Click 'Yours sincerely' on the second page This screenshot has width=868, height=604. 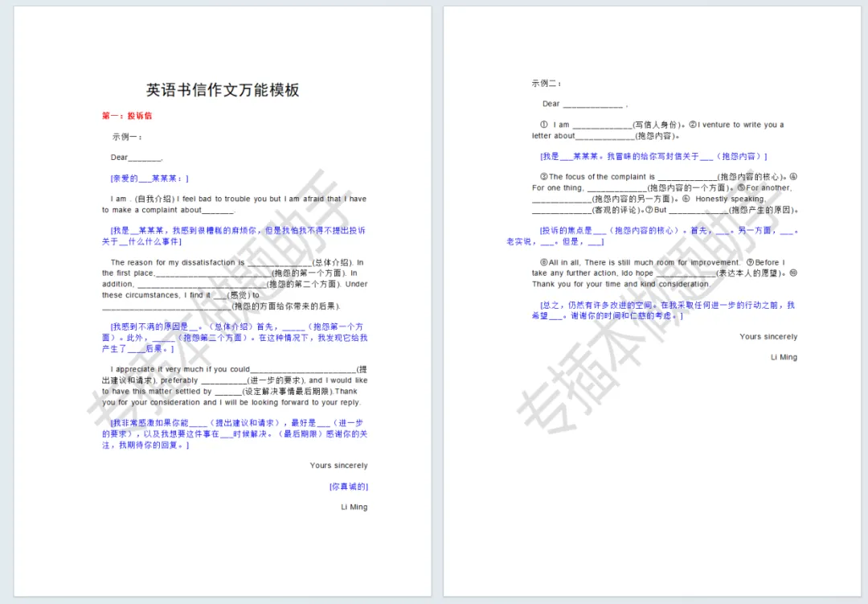768,337
